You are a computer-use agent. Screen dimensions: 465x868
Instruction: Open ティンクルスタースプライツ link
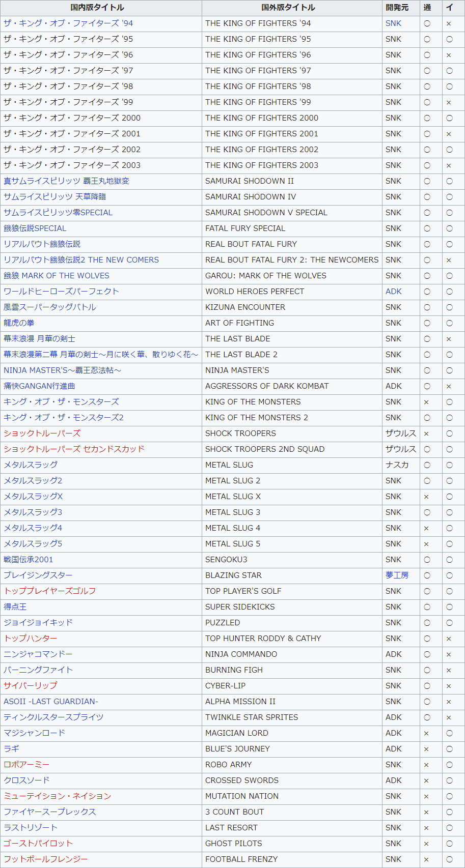pyautogui.click(x=53, y=717)
